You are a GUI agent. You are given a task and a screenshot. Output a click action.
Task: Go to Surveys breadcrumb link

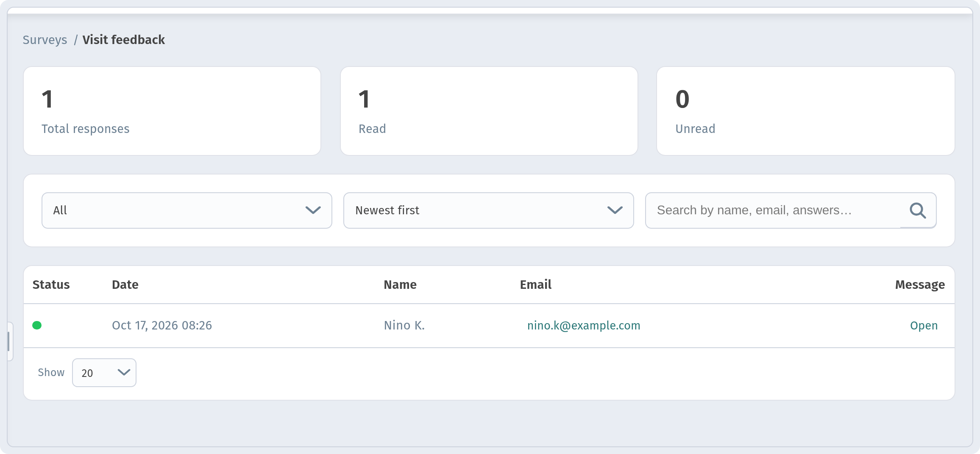[45, 40]
